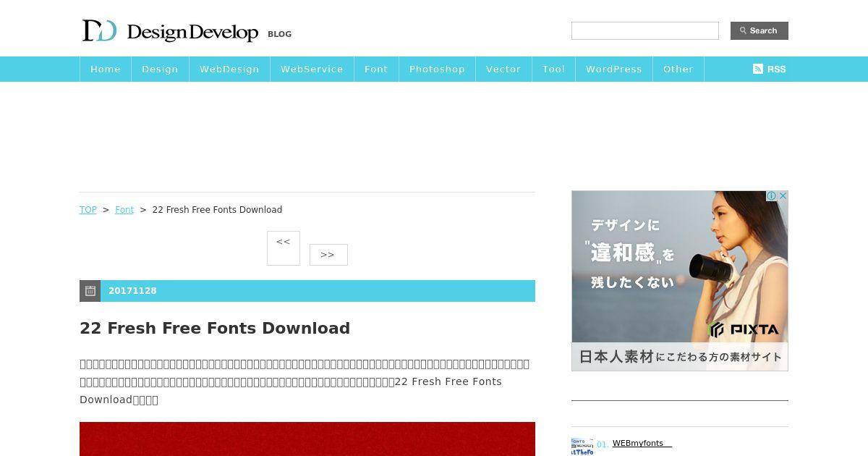Open the Font menu item
The image size is (868, 456).
pos(376,69)
